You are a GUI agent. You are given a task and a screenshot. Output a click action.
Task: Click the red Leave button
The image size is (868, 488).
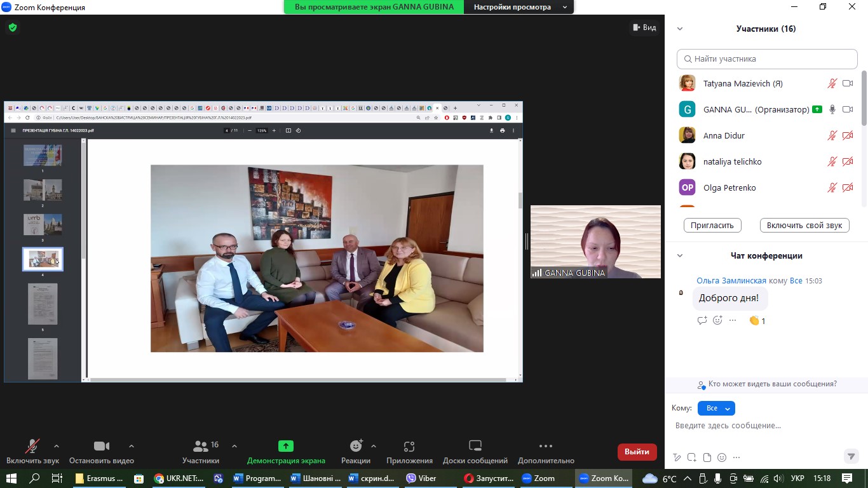coord(637,452)
